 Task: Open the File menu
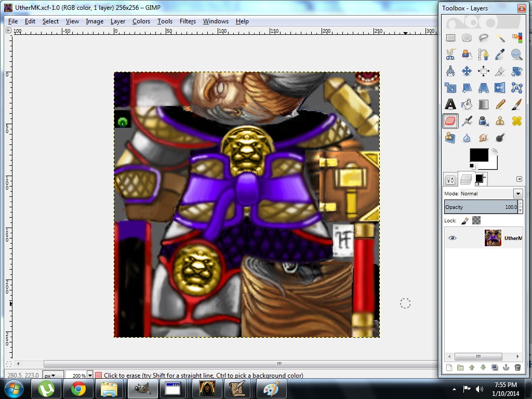click(13, 21)
